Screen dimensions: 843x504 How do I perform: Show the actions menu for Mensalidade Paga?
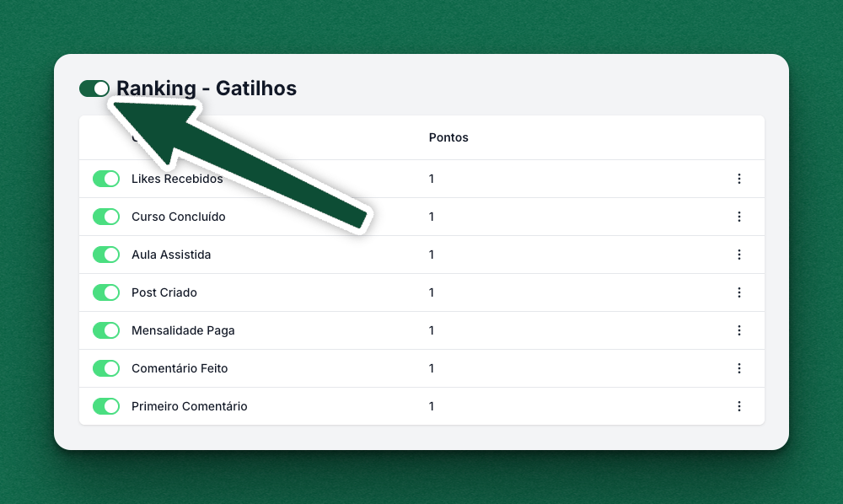click(739, 330)
